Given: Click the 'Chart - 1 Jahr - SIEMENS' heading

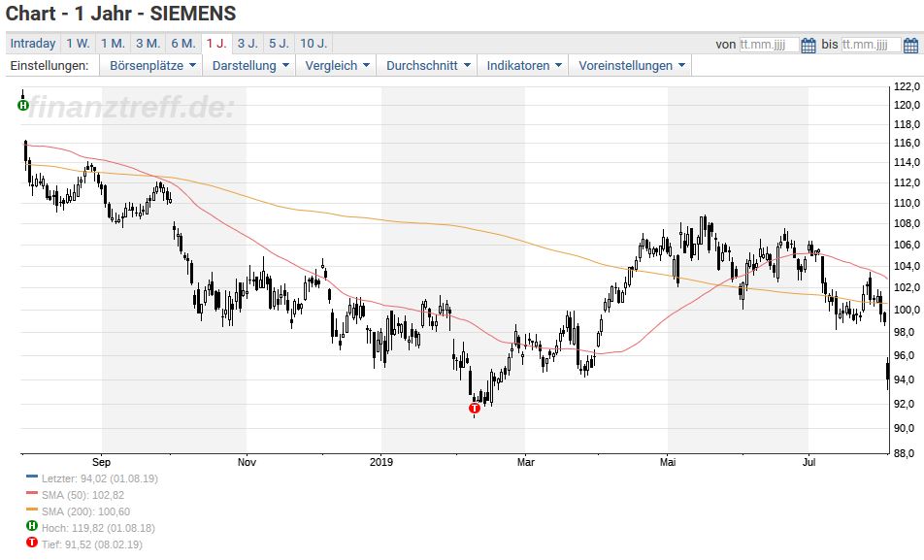Looking at the screenshot, I should (120, 13).
